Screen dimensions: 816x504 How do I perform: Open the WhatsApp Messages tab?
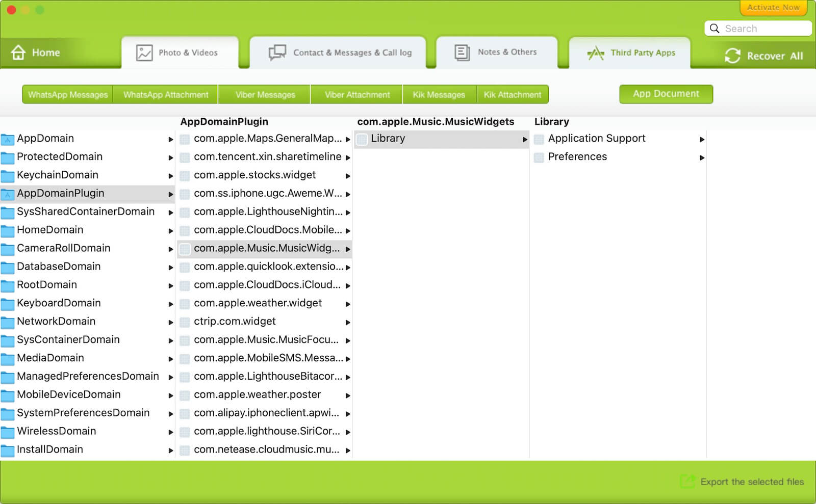click(68, 94)
